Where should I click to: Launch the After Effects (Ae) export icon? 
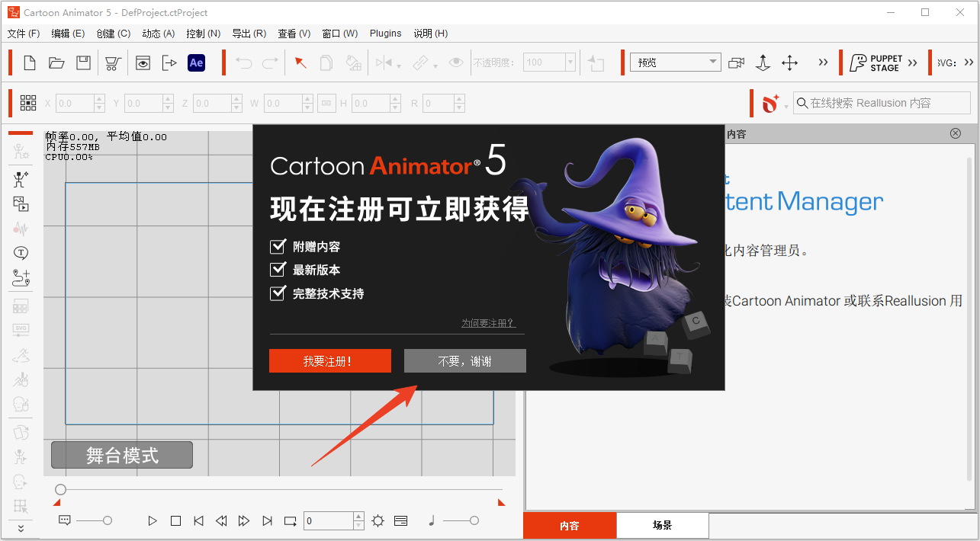coord(196,63)
